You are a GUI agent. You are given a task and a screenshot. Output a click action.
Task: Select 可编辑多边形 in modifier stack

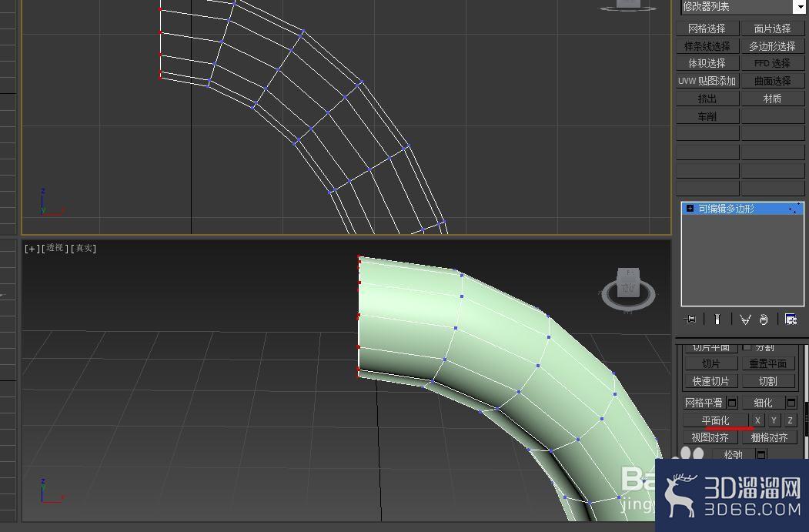pos(743,209)
